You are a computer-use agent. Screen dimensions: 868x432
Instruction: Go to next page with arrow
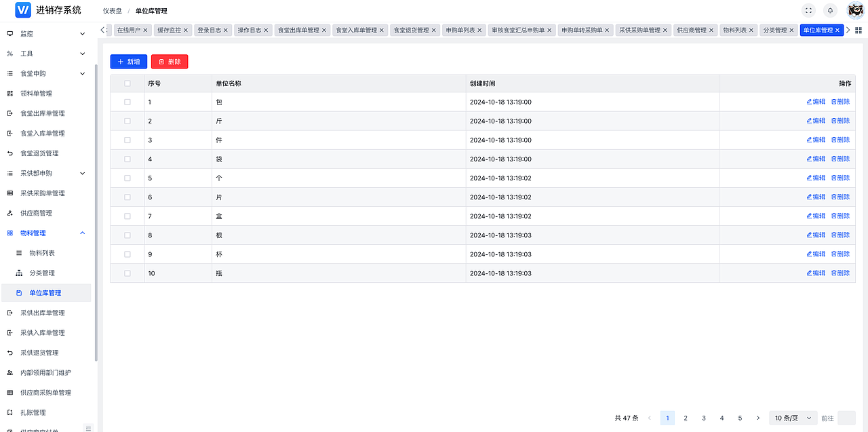(758, 418)
